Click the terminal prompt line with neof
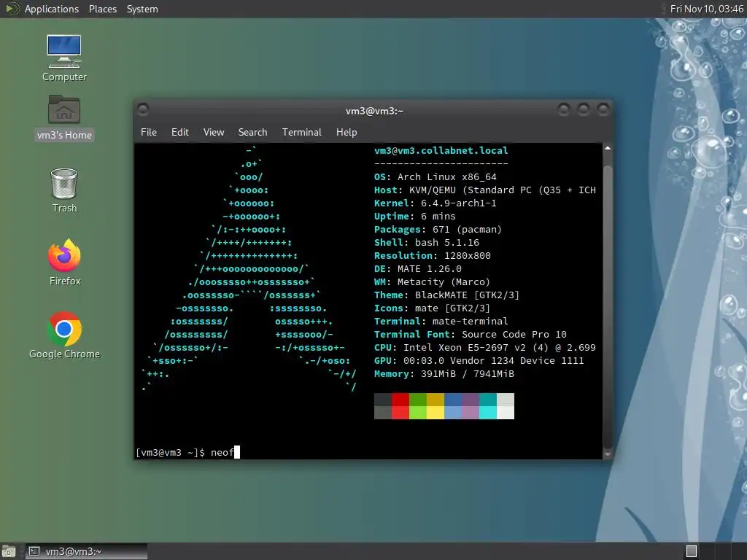The height and width of the screenshot is (560, 747). click(187, 452)
